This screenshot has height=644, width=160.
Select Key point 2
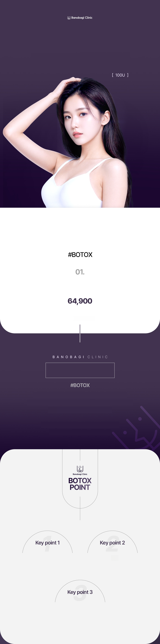112,543
